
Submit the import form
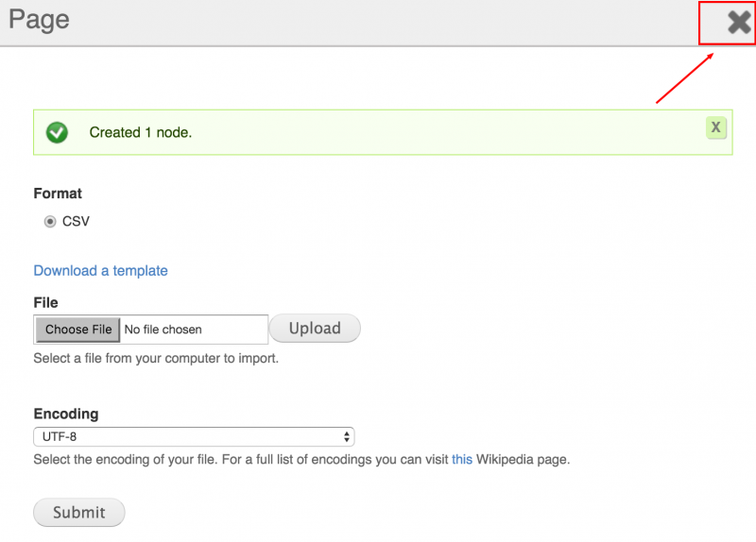pos(79,512)
